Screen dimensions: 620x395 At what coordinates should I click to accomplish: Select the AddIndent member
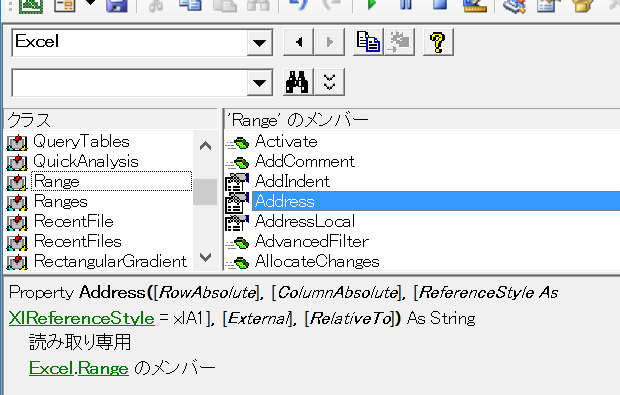pos(292,181)
